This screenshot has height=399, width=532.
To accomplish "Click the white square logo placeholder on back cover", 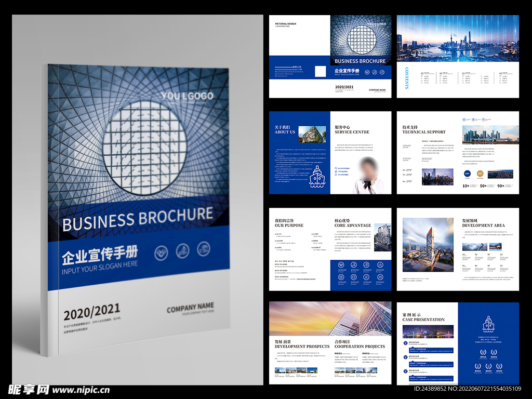I will click(x=321, y=71).
